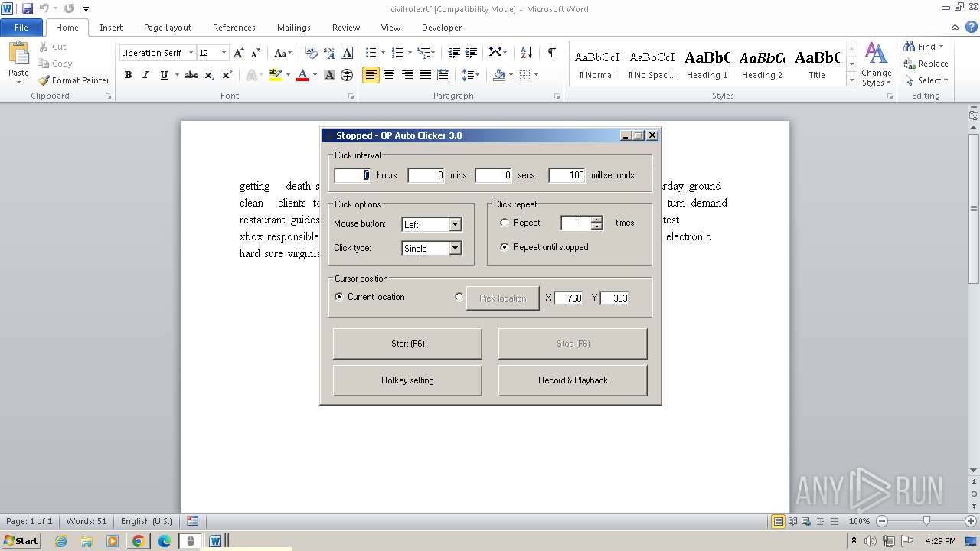Click Sort icon in Paragraph group
The width and height of the screenshot is (980, 551).
[526, 53]
